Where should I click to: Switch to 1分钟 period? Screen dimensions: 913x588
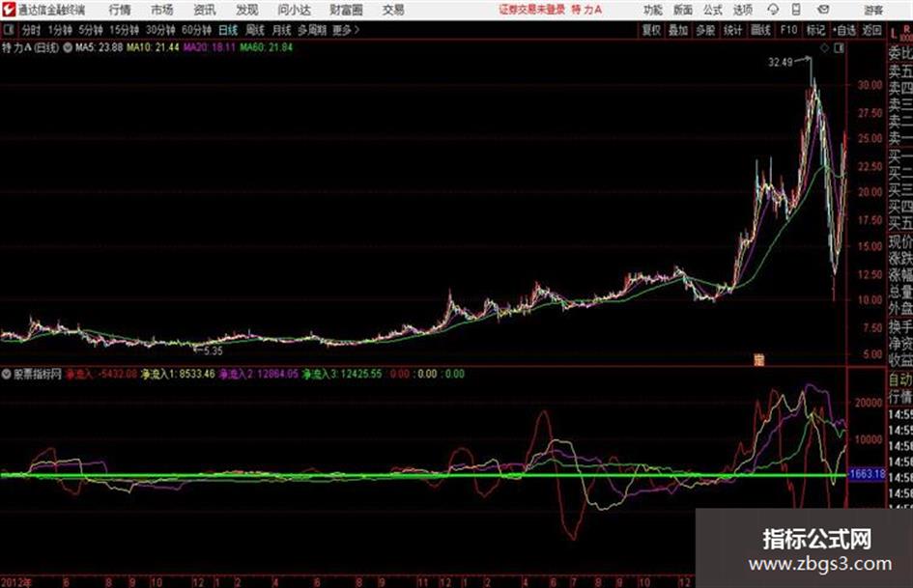[x=59, y=30]
